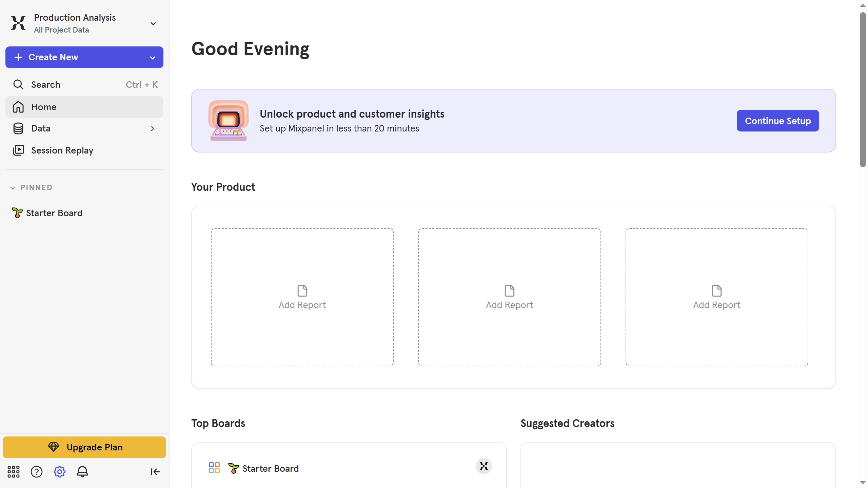Open Session Replay
868x488 pixels.
pos(84,150)
